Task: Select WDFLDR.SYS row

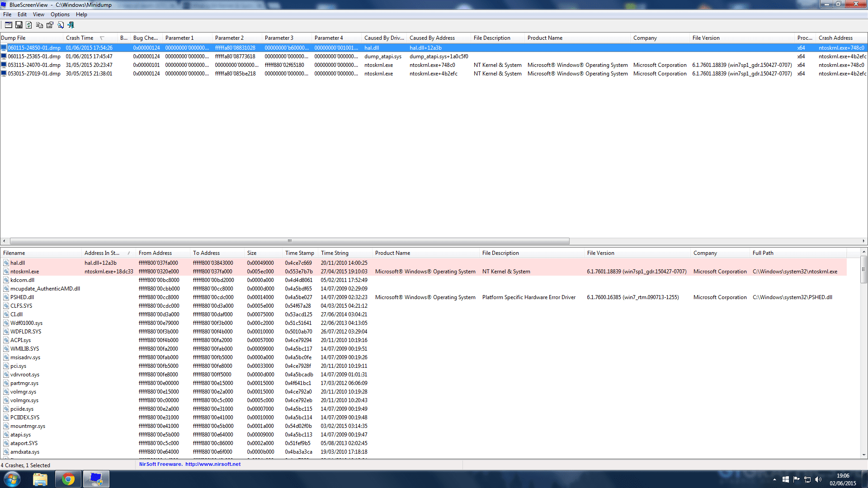Action: pyautogui.click(x=424, y=332)
